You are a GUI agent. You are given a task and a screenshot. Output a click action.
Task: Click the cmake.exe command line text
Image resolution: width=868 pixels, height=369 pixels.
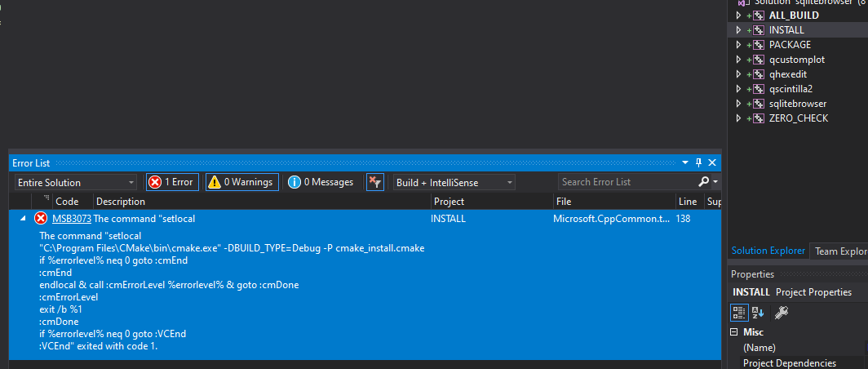232,248
